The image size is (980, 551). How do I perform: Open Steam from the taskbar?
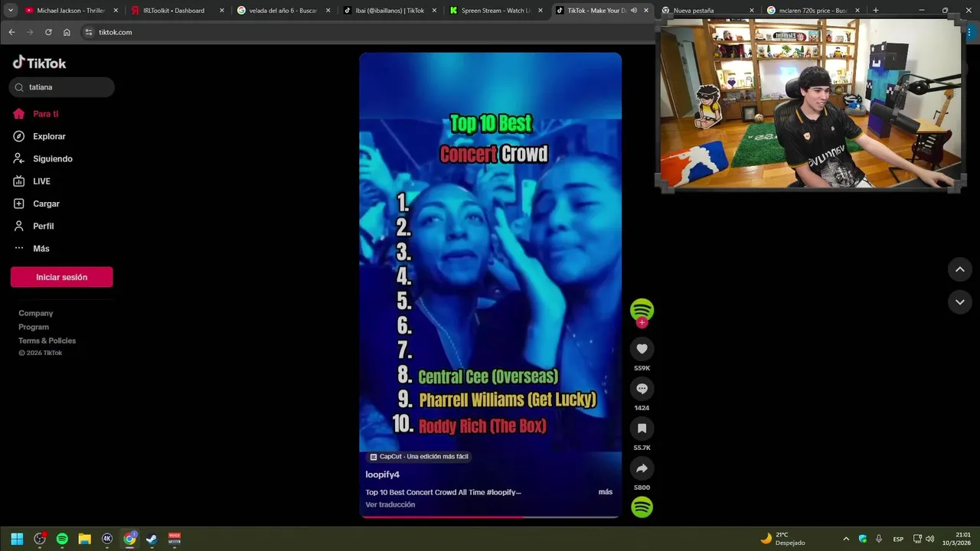[x=152, y=539]
